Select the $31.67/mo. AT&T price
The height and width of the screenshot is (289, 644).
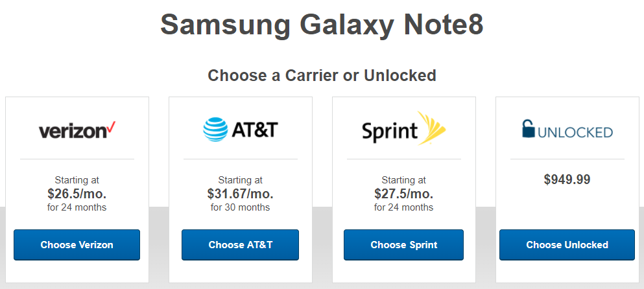tap(240, 193)
